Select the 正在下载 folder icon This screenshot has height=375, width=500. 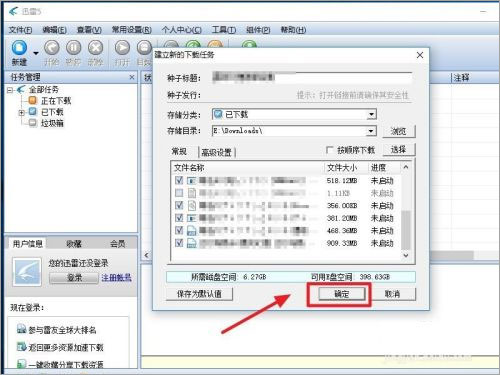[x=33, y=100]
